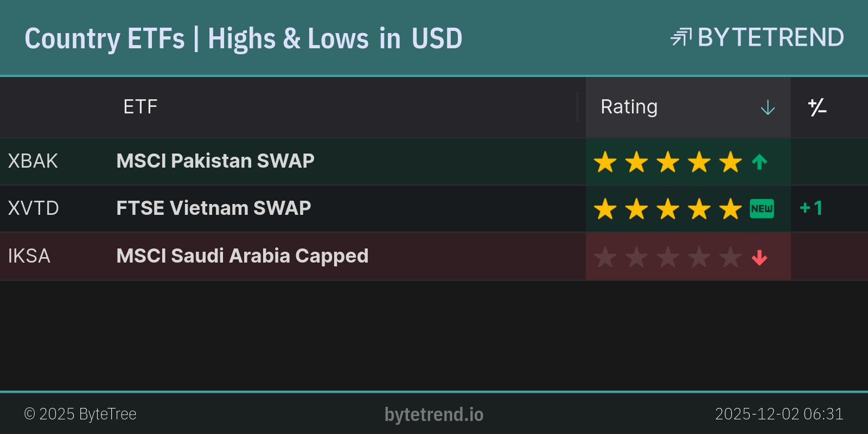Click the fifth gold star for XVTD

pyautogui.click(x=731, y=209)
